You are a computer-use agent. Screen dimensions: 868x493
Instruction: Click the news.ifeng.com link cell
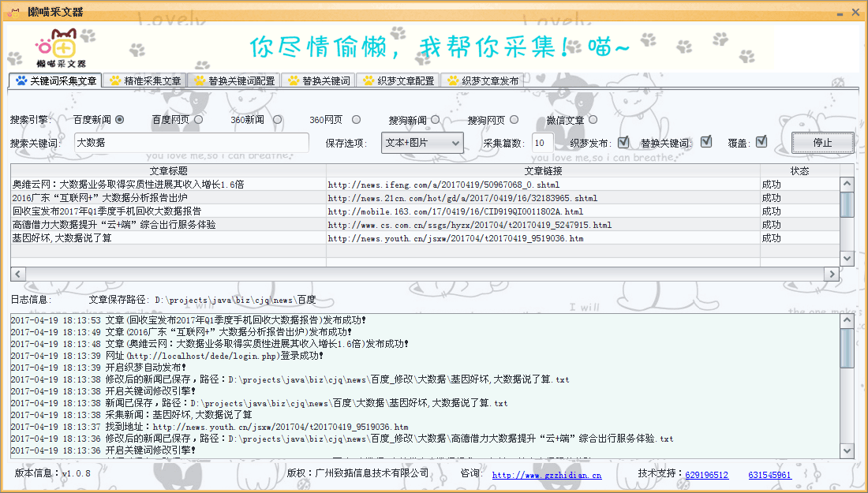[543, 185]
